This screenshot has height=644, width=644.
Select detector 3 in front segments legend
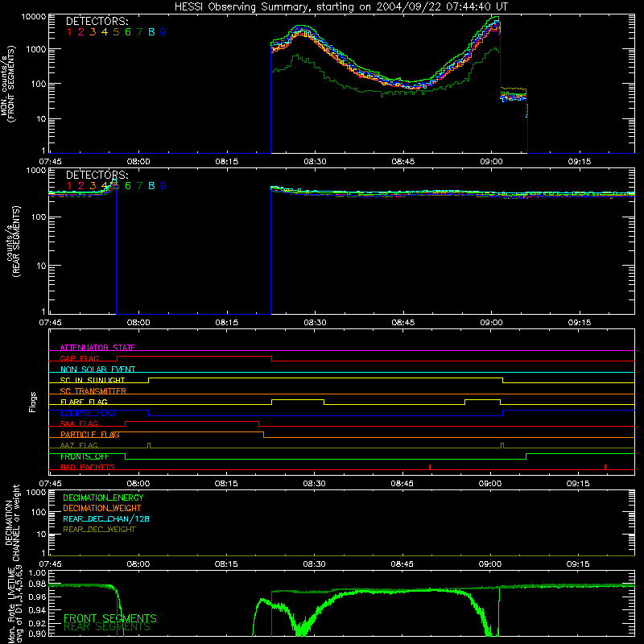tap(93, 32)
